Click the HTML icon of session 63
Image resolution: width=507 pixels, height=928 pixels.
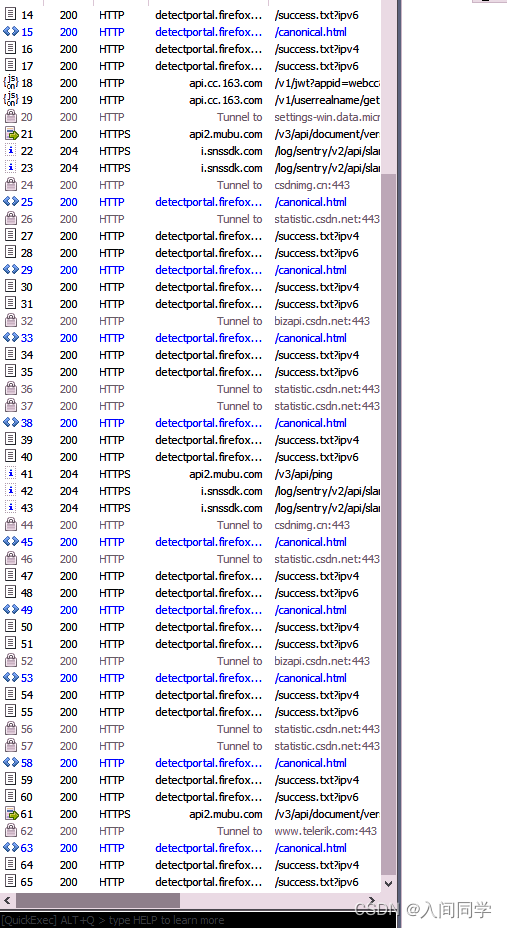[10, 848]
